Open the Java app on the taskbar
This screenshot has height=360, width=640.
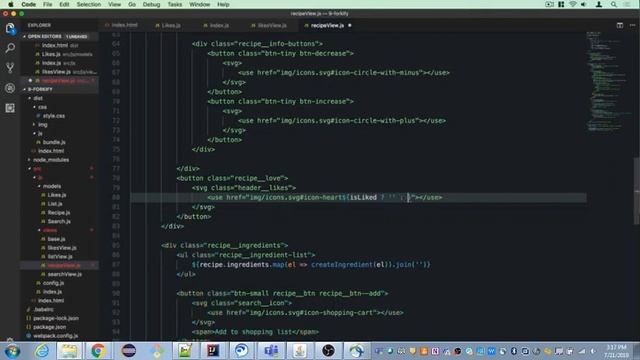pyautogui.click(x=300, y=351)
